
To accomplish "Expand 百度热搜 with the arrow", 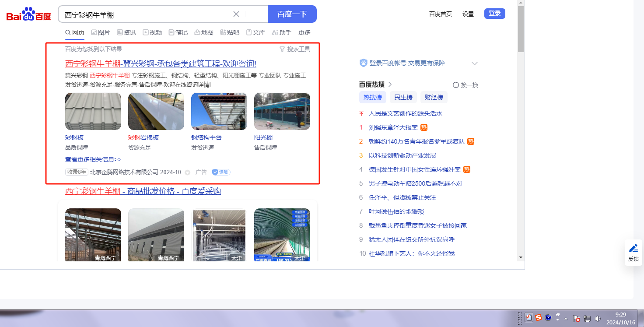I will click(390, 84).
